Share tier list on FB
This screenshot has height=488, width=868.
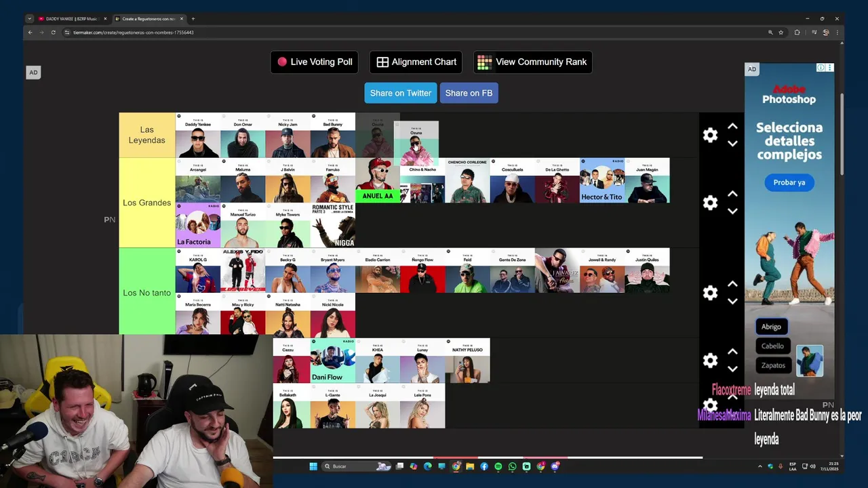click(469, 93)
